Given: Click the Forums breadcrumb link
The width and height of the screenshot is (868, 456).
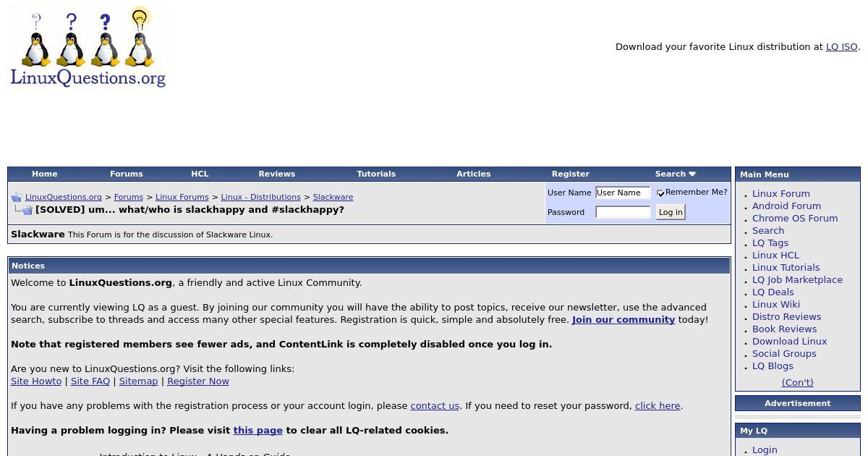Looking at the screenshot, I should tap(128, 197).
